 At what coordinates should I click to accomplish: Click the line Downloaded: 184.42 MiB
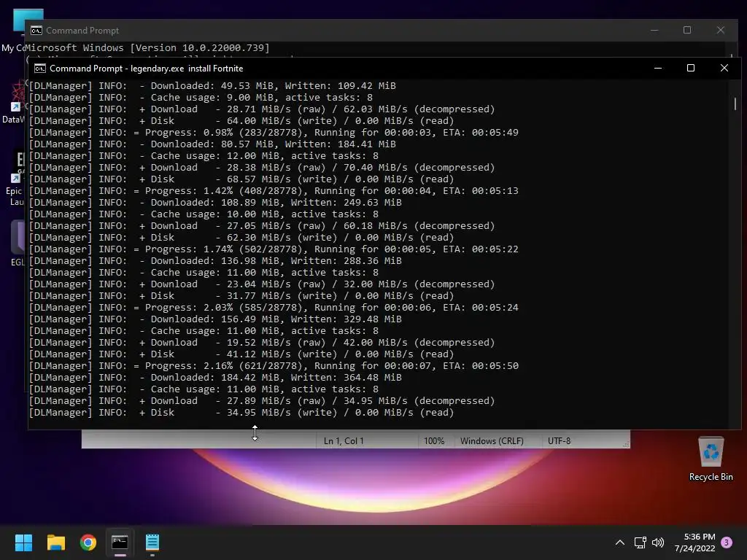pyautogui.click(x=215, y=377)
